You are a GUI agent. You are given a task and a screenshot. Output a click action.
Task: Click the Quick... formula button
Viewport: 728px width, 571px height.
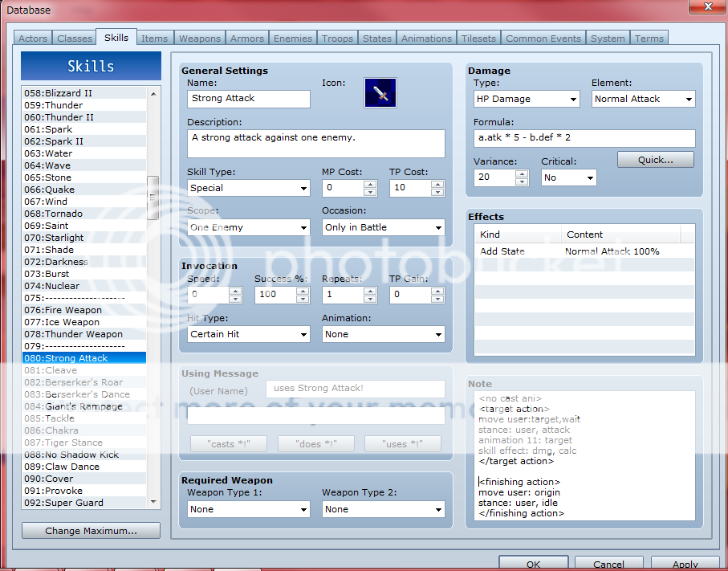pyautogui.click(x=656, y=160)
